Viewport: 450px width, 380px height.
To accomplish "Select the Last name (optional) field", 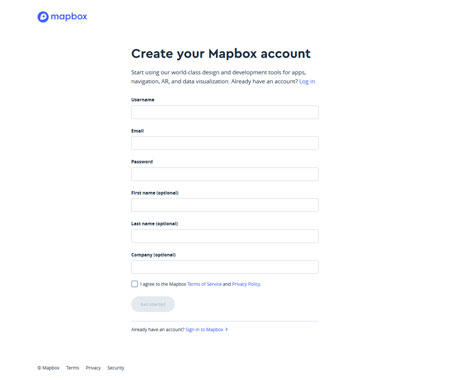I will (225, 236).
